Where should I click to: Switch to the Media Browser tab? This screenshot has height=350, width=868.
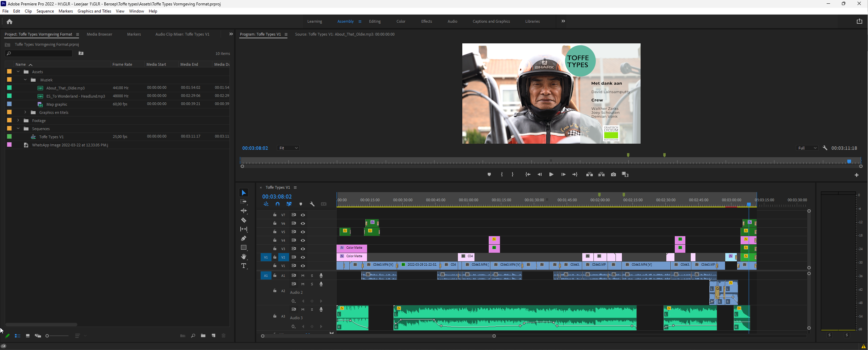pyautogui.click(x=99, y=34)
